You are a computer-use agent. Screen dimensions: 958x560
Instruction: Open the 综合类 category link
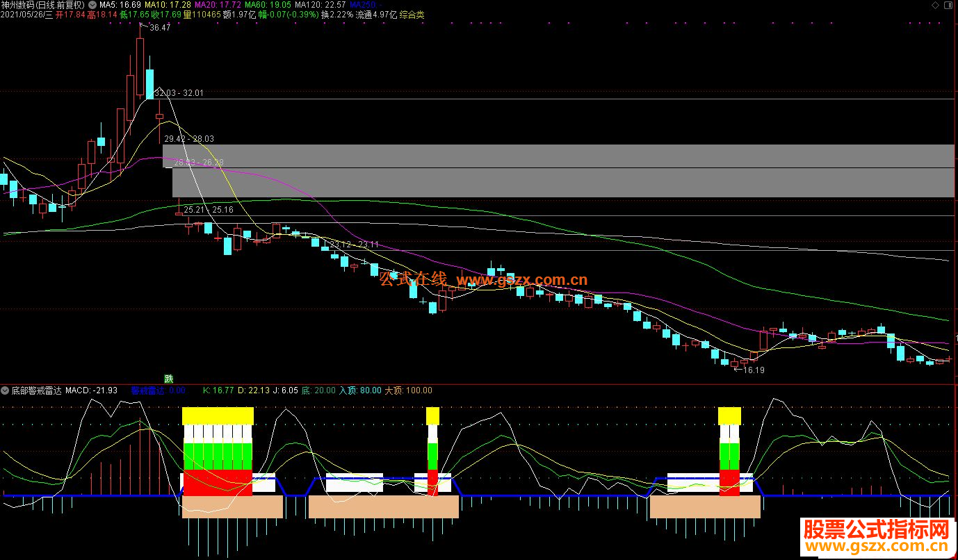412,15
